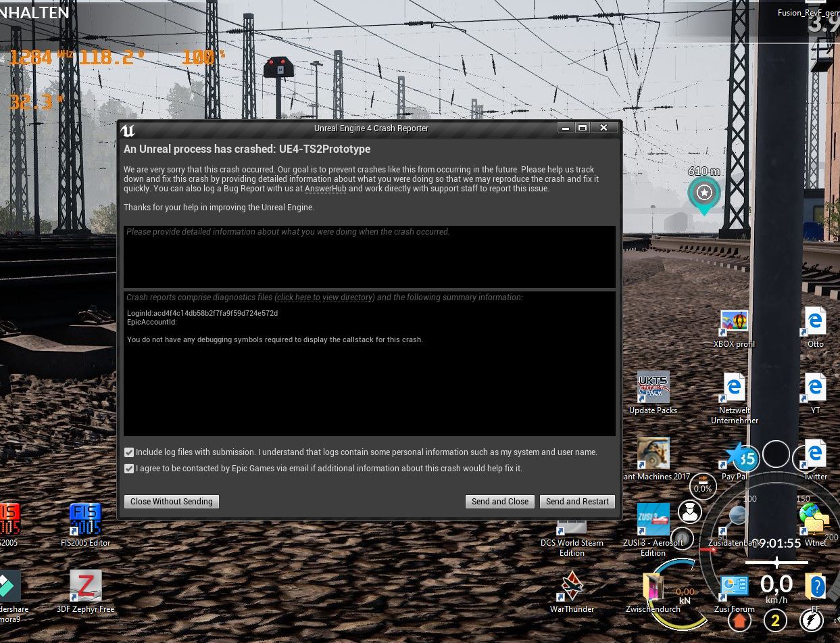Click Send and Close button

[500, 502]
